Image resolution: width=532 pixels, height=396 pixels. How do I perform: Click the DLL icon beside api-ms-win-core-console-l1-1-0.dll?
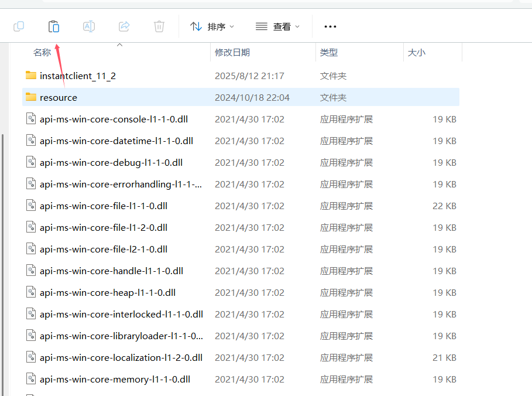click(30, 118)
